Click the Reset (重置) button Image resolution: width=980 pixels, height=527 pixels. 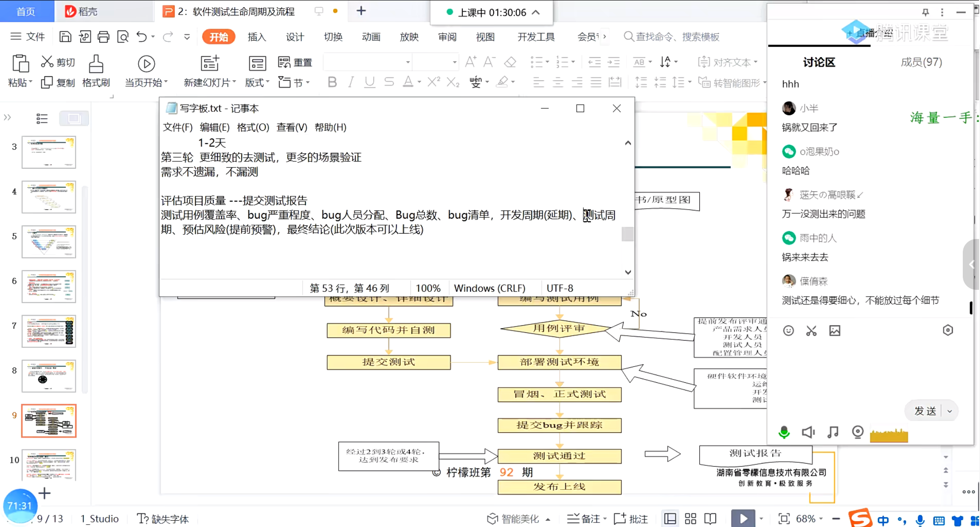point(296,62)
